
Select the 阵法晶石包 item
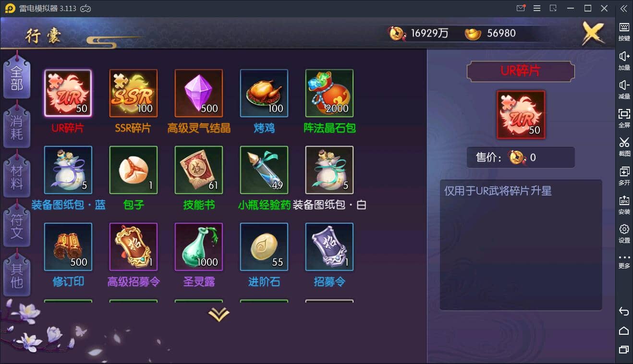point(329,93)
